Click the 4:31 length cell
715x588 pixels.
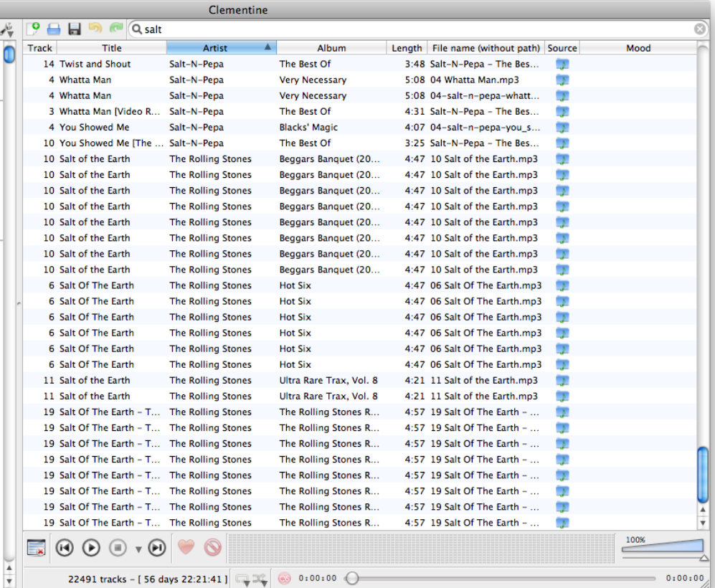415,111
